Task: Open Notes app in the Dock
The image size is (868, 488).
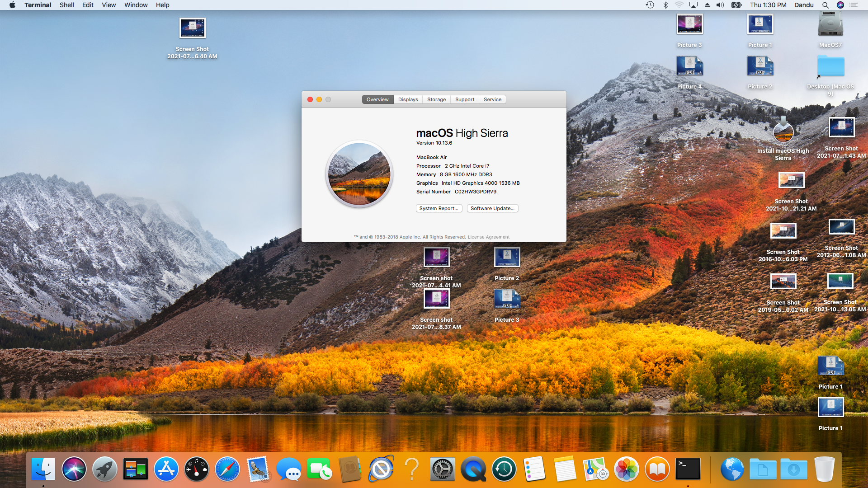Action: 565,469
